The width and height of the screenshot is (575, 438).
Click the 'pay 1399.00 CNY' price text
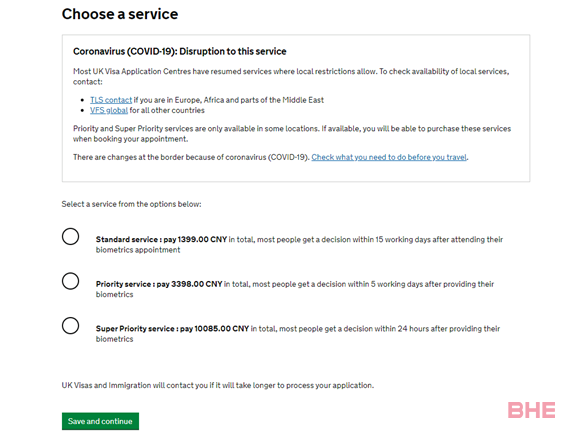(x=195, y=240)
